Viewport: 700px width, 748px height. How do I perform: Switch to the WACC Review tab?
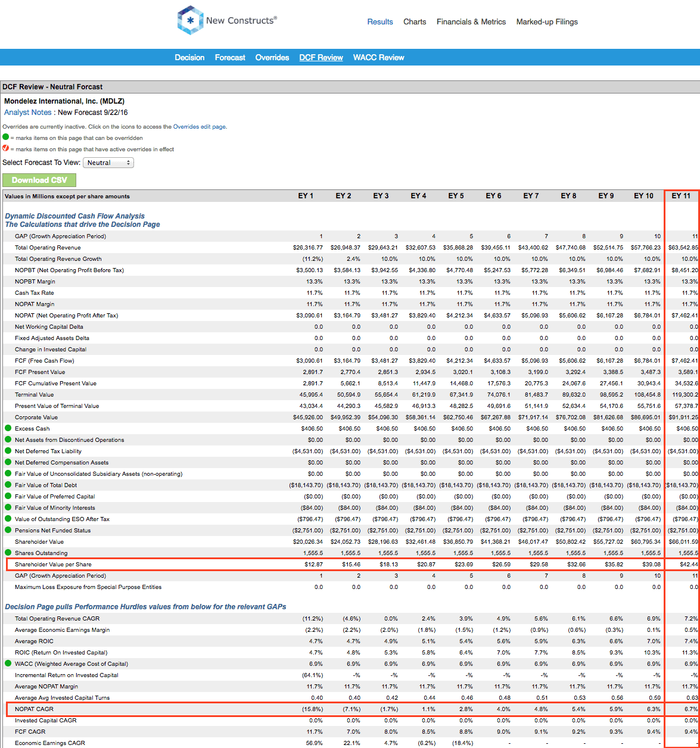click(x=379, y=58)
